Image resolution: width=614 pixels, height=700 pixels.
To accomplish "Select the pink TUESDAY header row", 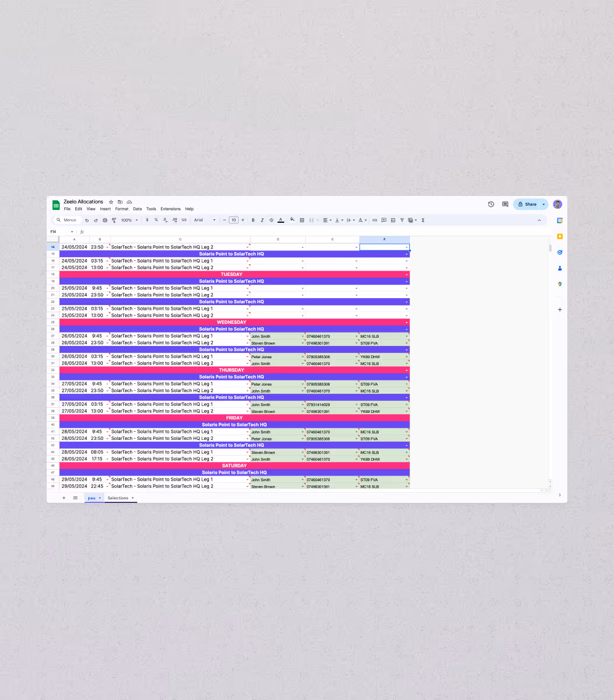I will tap(234, 274).
